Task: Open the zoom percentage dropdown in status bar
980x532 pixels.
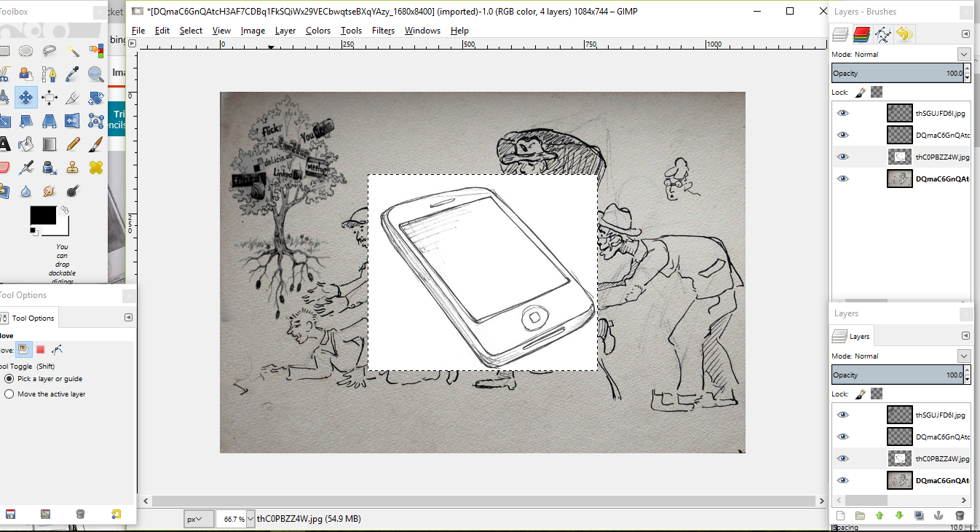Action: click(250, 519)
